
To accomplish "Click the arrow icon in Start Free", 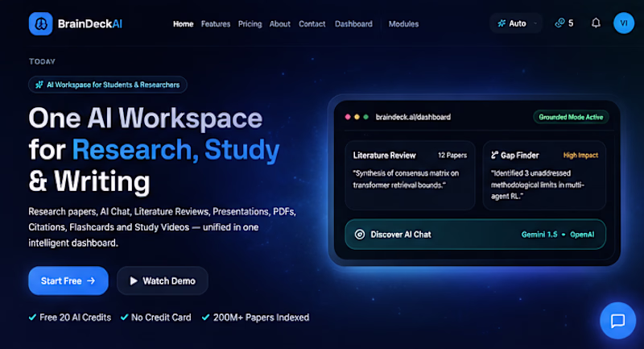I will tap(91, 280).
